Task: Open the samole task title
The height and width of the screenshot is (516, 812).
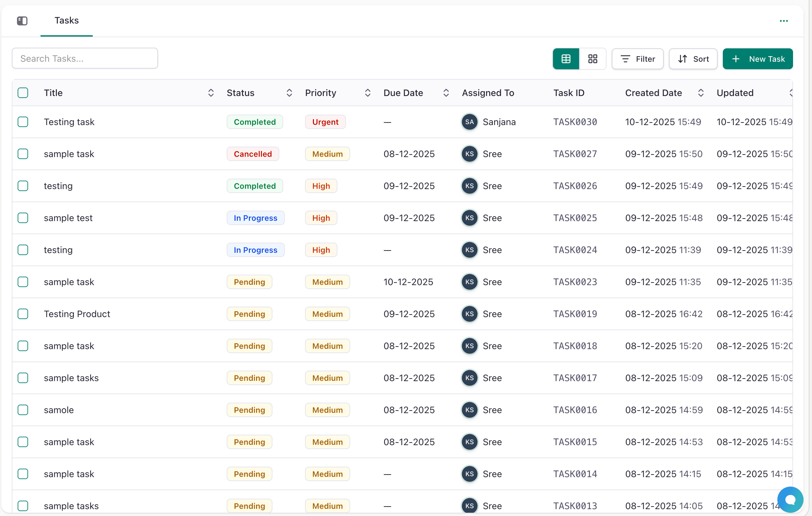Action: (59, 410)
